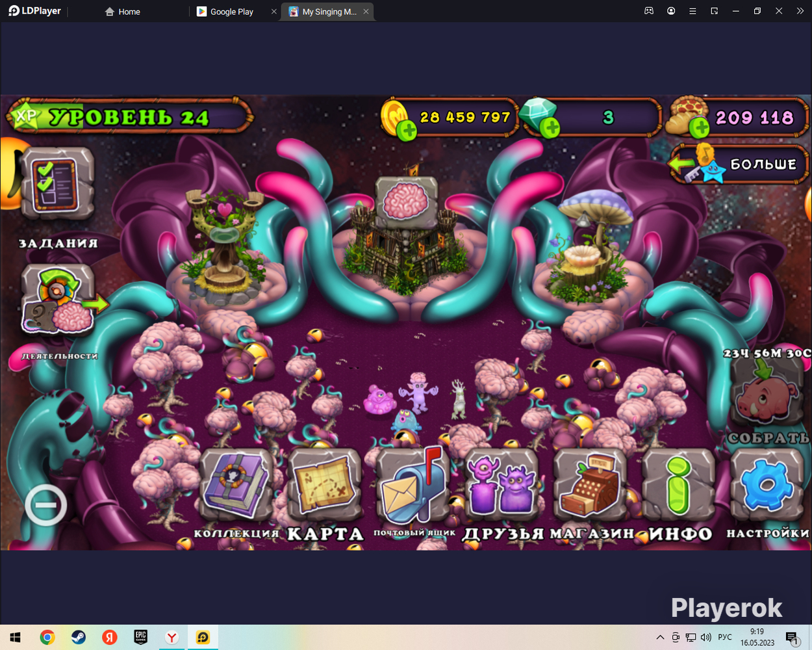Open Epic Games Launcher from taskbar
Viewport: 812px width, 650px height.
coord(141,638)
